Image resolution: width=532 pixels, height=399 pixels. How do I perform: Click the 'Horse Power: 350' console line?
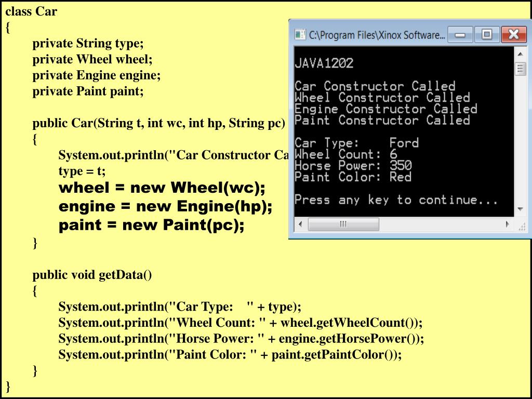point(353,165)
